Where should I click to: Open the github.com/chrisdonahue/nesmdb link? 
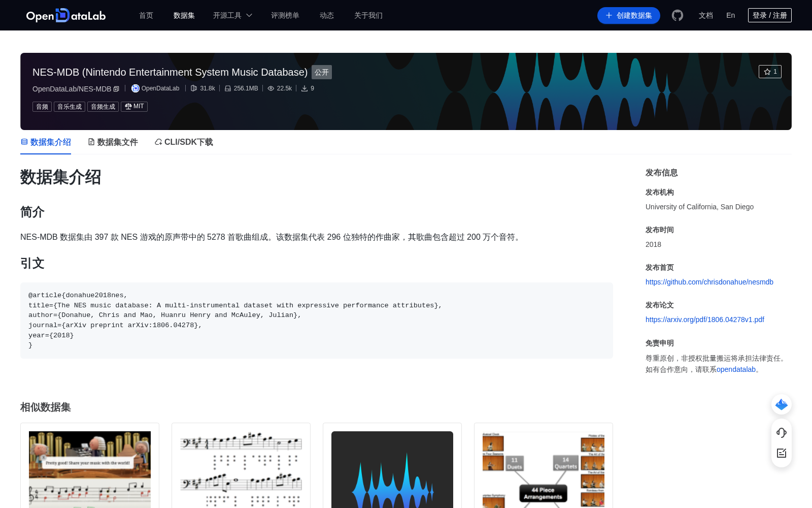coord(709,282)
